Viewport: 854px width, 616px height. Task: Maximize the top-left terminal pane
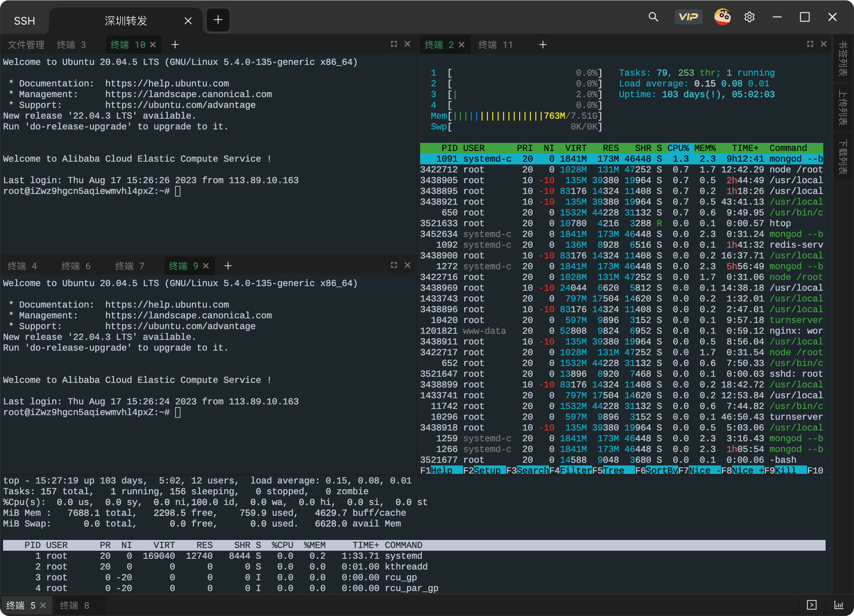click(x=394, y=44)
